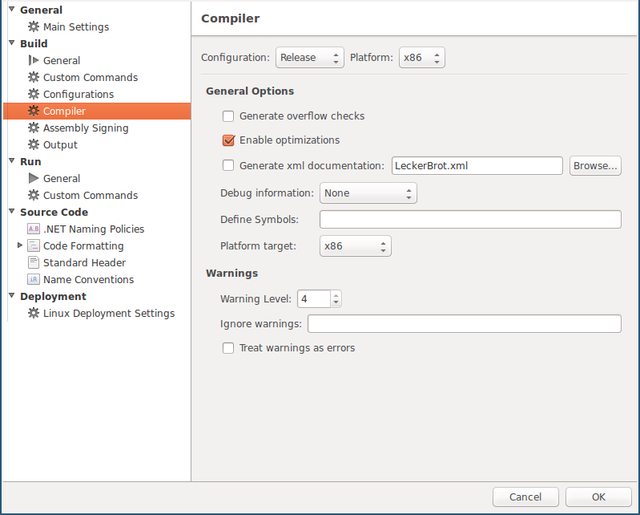Click the OK button
This screenshot has width=640, height=515.
598,497
